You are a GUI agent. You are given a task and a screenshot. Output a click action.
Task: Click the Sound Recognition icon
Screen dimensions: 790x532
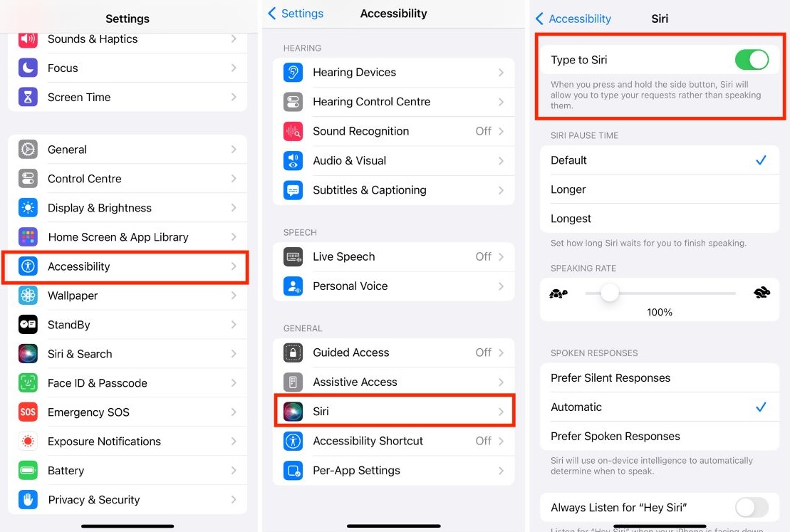coord(293,131)
